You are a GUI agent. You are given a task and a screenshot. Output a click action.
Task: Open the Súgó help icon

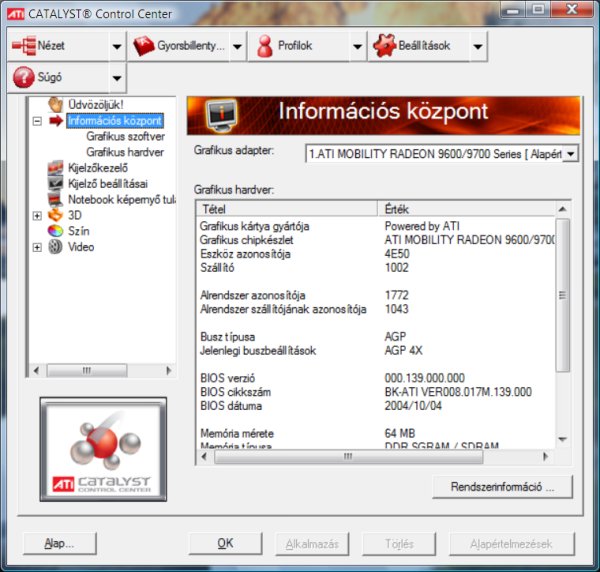tap(24, 77)
